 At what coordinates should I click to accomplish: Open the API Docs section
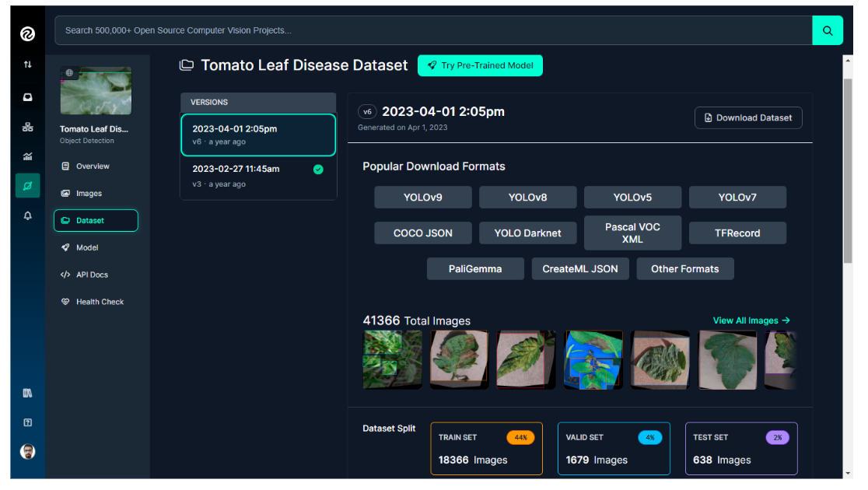click(92, 275)
